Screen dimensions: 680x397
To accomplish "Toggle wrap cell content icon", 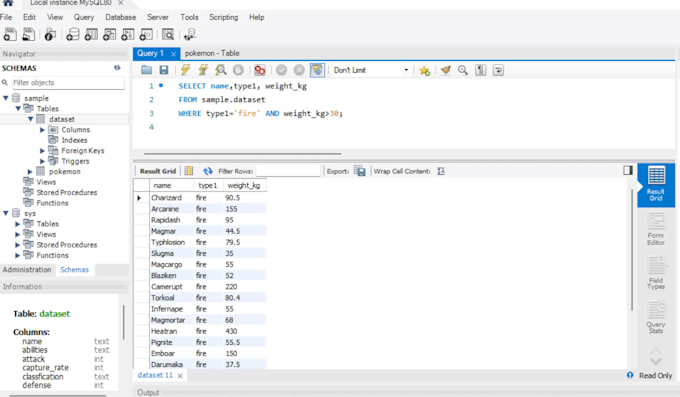I will click(441, 171).
